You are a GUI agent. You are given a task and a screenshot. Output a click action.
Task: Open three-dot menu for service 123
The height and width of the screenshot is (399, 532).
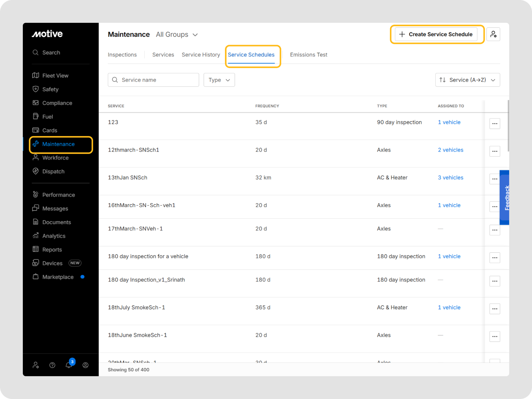pos(495,124)
